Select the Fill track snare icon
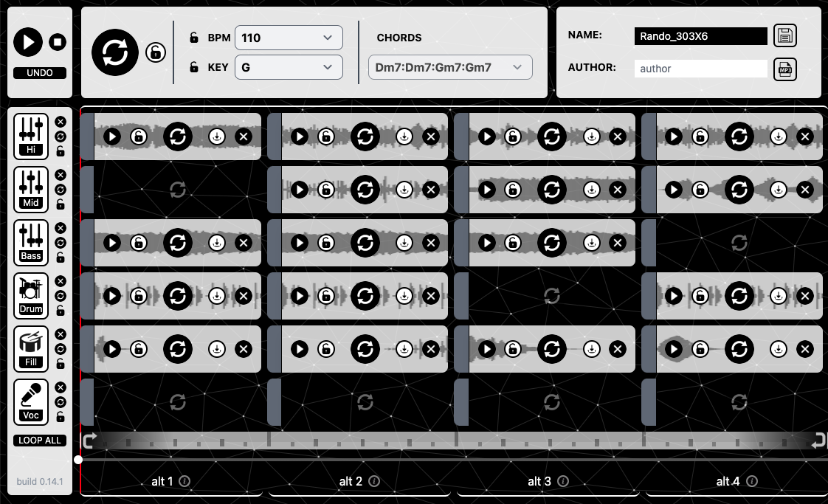This screenshot has width=828, height=504. (x=31, y=349)
